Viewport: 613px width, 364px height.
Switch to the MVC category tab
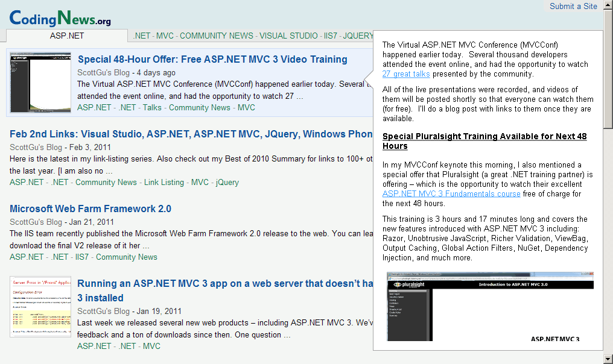(165, 36)
